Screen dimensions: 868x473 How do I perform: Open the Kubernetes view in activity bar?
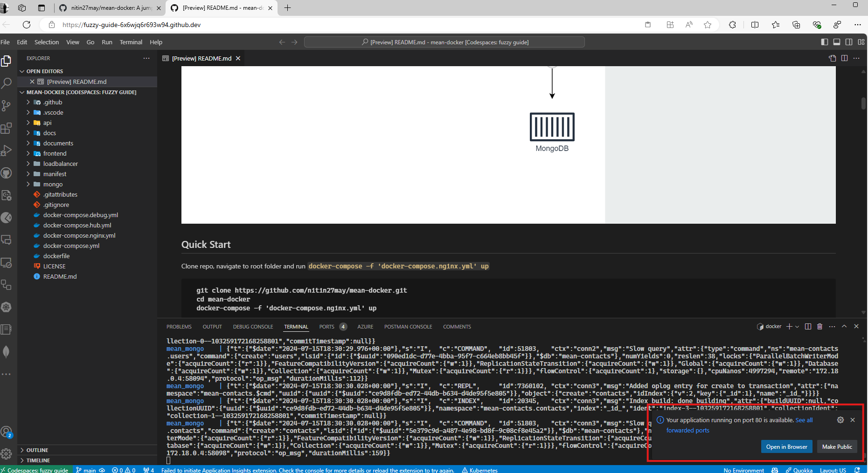tap(6, 307)
